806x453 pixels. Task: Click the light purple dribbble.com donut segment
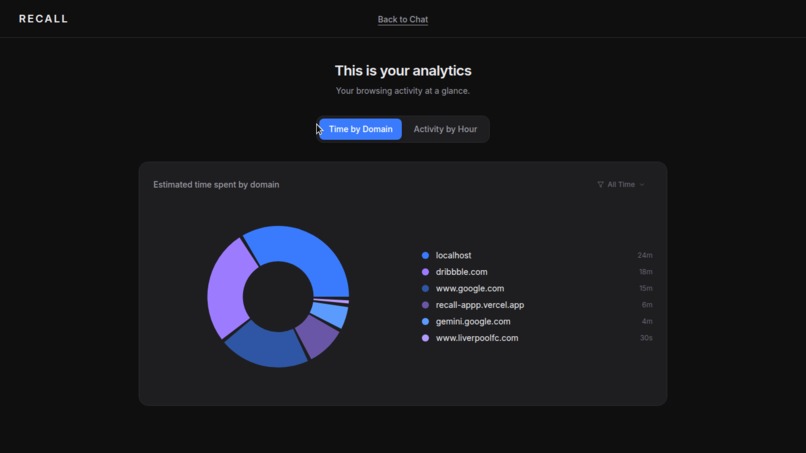[226, 288]
